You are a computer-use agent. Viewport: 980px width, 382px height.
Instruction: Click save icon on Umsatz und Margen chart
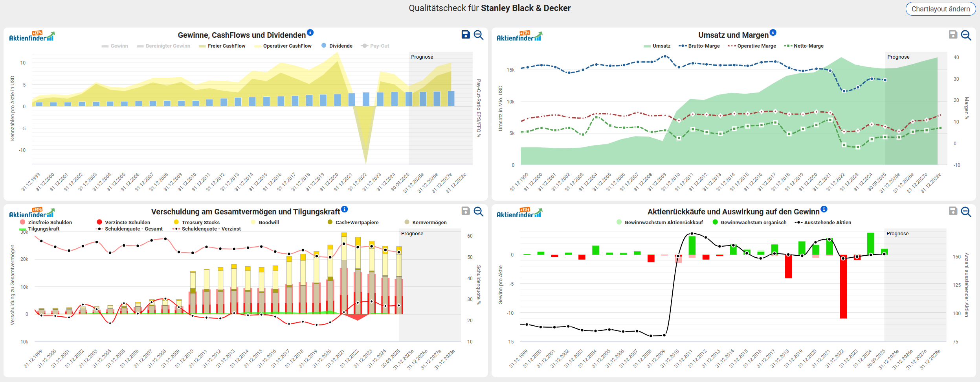(953, 35)
